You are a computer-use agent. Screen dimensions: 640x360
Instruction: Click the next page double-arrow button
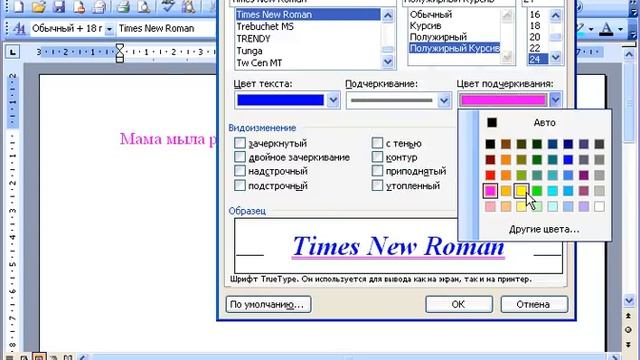coord(629,345)
